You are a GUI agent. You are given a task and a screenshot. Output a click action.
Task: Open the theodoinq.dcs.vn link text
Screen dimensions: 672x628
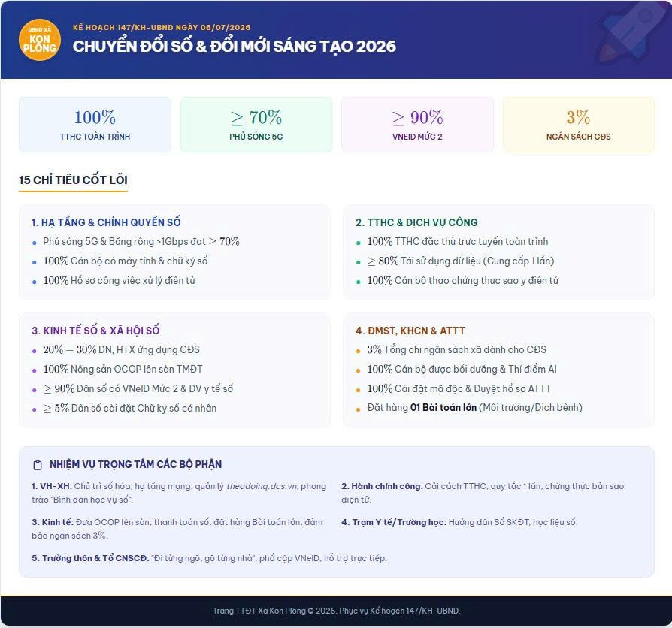click(x=262, y=486)
